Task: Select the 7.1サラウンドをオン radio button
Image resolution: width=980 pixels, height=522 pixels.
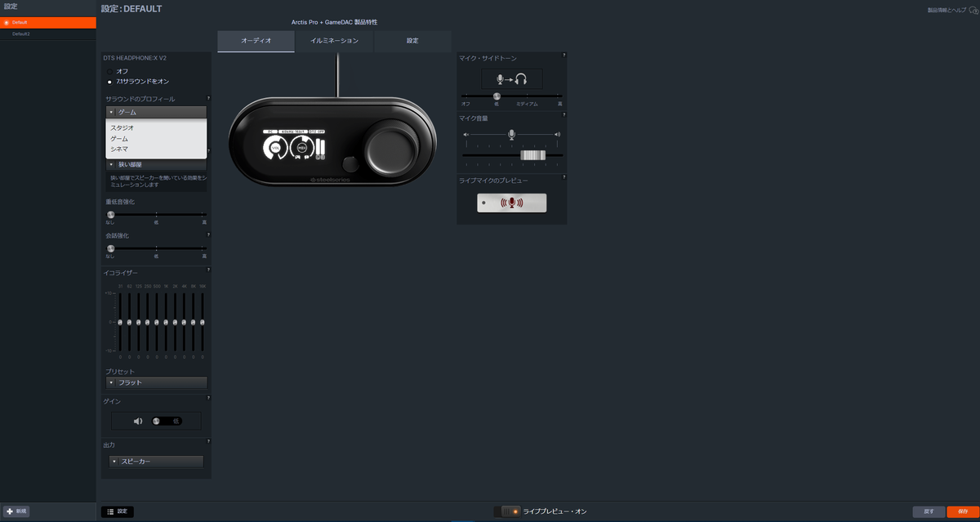Action: pyautogui.click(x=110, y=82)
